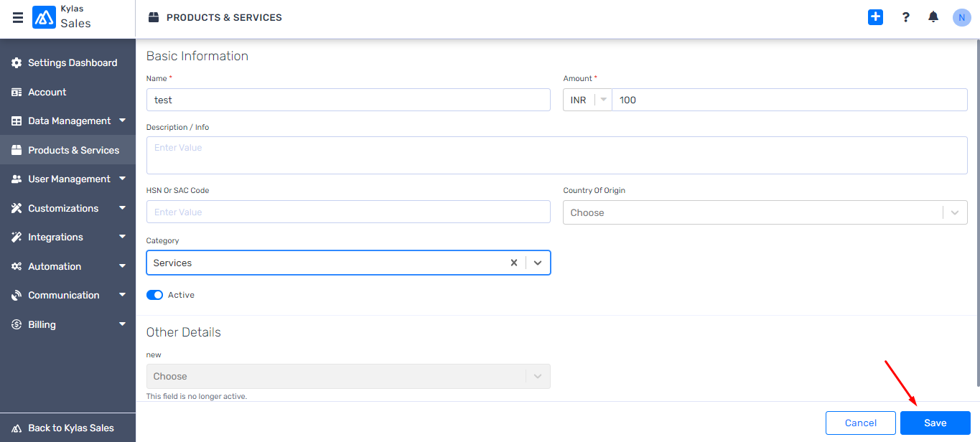Click the Communication phone icon

[x=17, y=296]
